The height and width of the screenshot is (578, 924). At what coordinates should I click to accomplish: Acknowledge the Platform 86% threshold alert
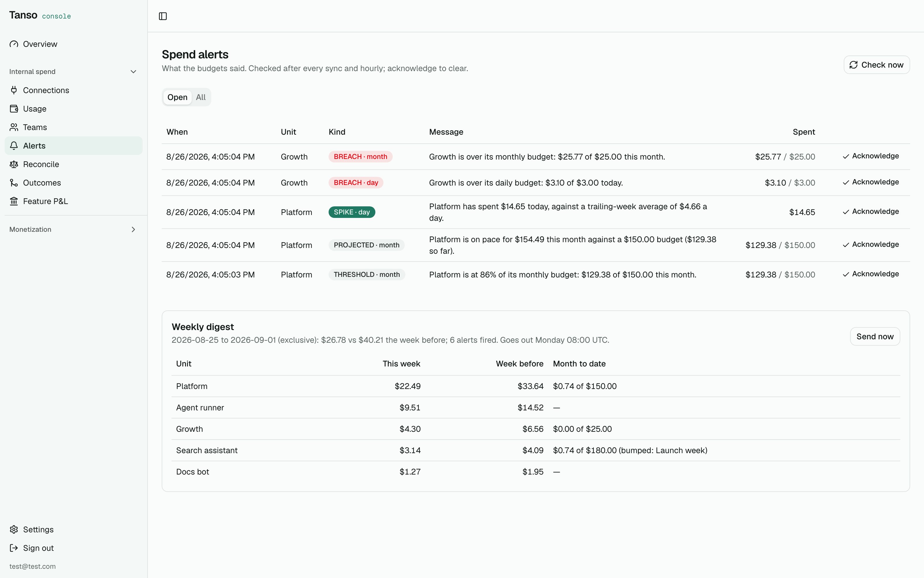(x=871, y=274)
